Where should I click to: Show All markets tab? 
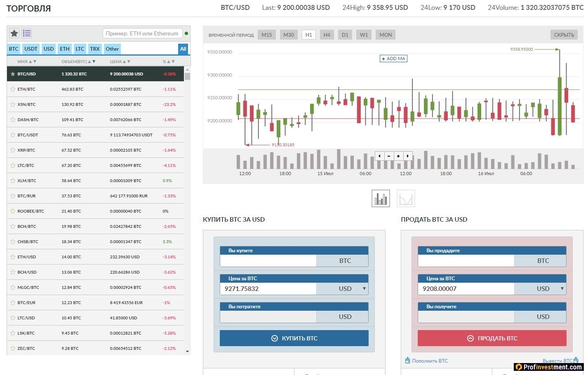(x=183, y=49)
